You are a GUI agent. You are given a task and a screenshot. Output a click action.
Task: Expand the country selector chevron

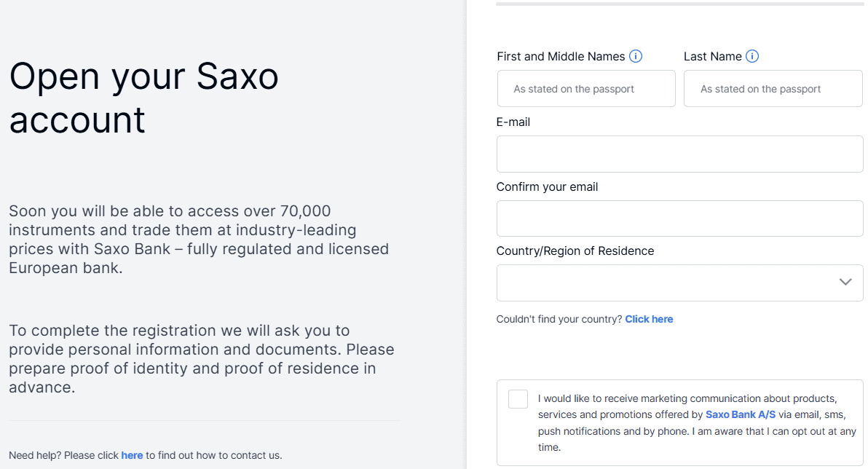tap(845, 283)
